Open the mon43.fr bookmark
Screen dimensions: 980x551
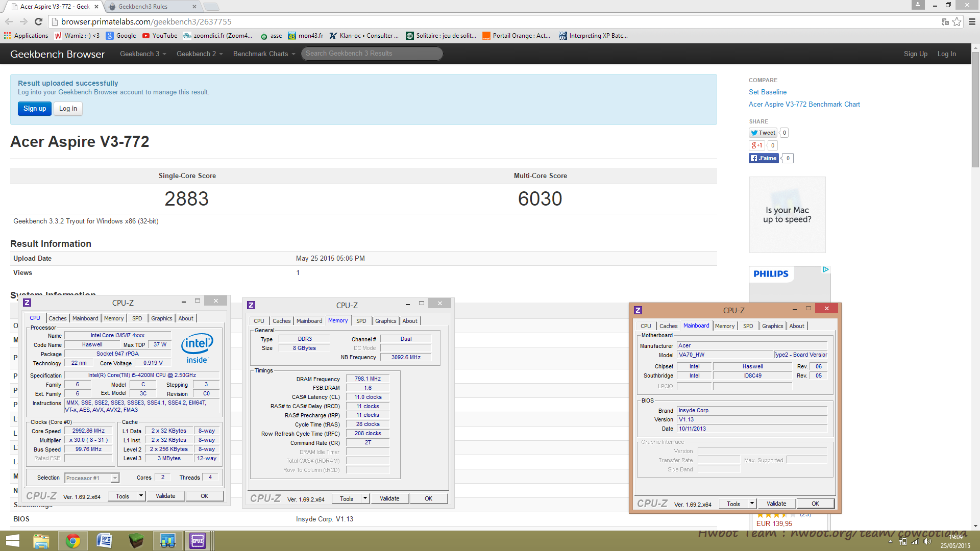point(305,36)
